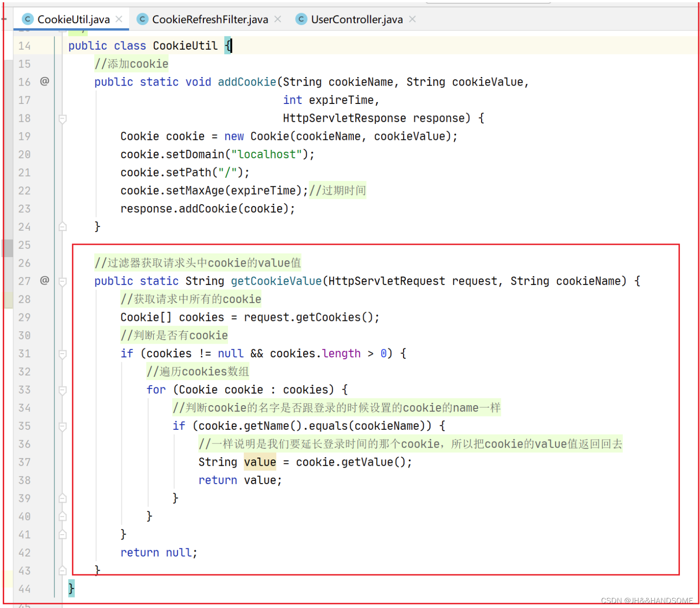700x608 pixels.
Task: Click the comment '//遍历cookies数组' on line 32
Action: point(198,371)
